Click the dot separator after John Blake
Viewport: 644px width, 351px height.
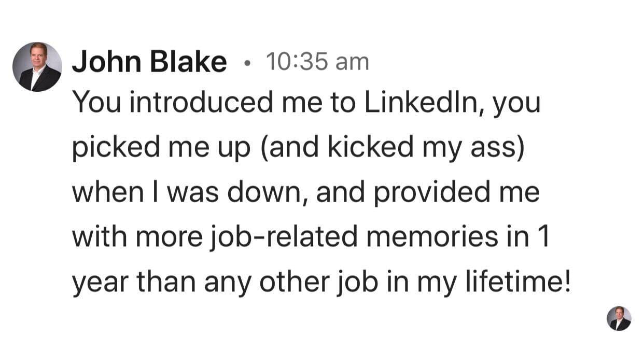pyautogui.click(x=247, y=64)
